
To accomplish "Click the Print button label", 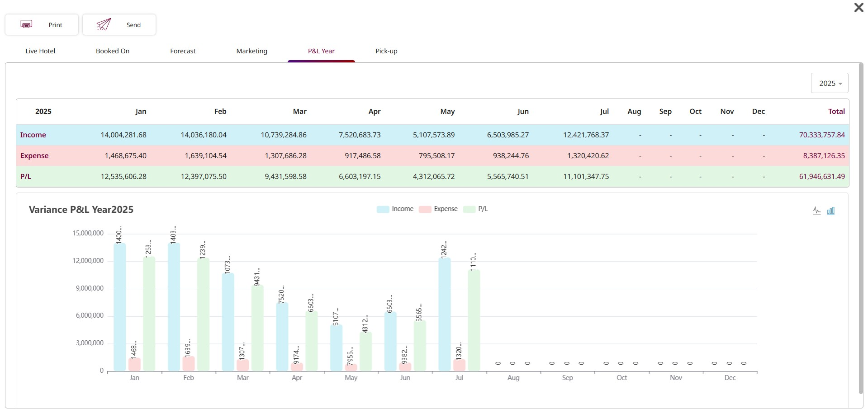I will click(x=55, y=25).
